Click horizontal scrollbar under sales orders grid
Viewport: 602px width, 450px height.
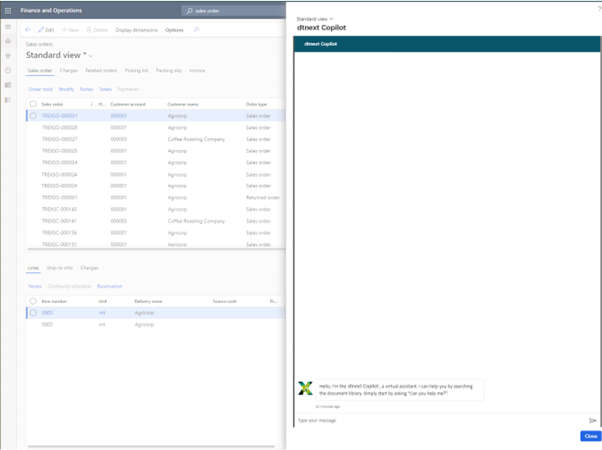point(156,249)
